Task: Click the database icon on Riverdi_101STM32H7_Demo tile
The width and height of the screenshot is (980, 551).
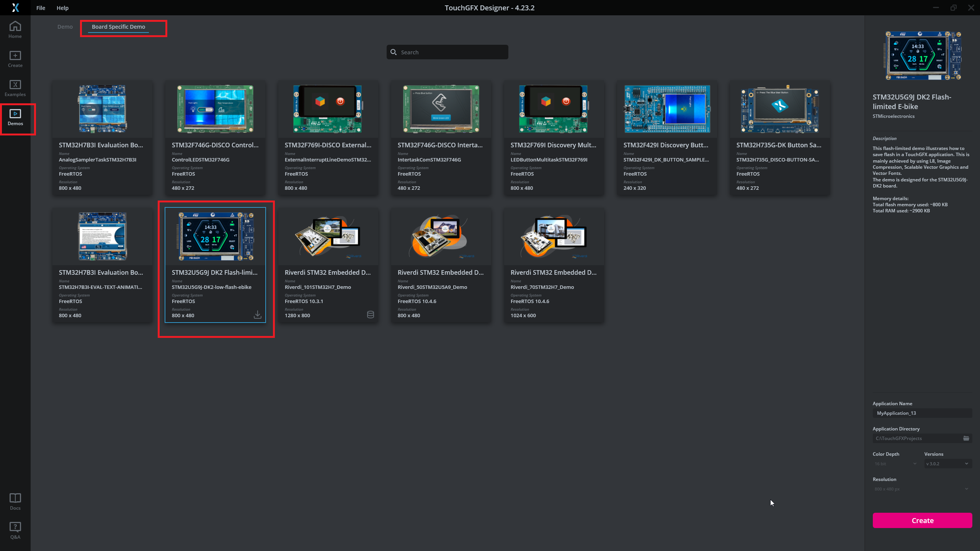Action: [370, 315]
